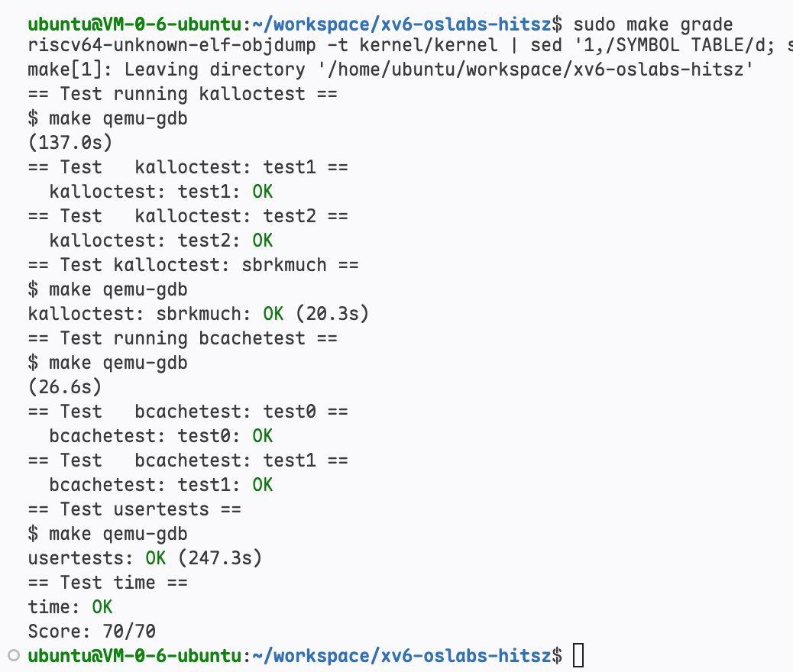Click the '== Test usertests ==' line

(134, 509)
